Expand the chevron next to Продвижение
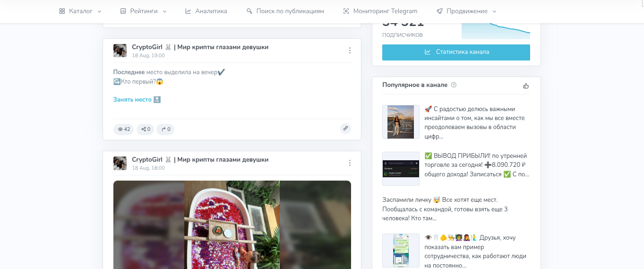Screen dimensions: 644x269 point(494,11)
